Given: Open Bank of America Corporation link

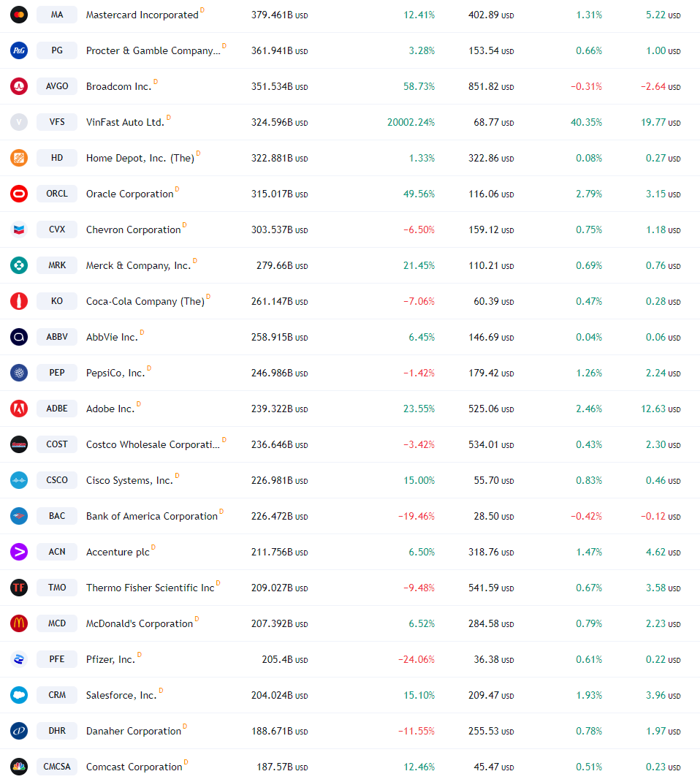Looking at the screenshot, I should click(x=152, y=516).
